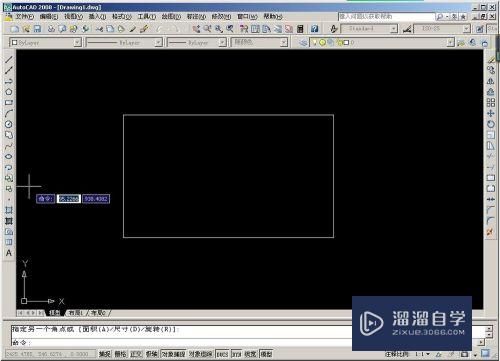
Task: Click the Plot (print) icon
Action: [x=51, y=29]
